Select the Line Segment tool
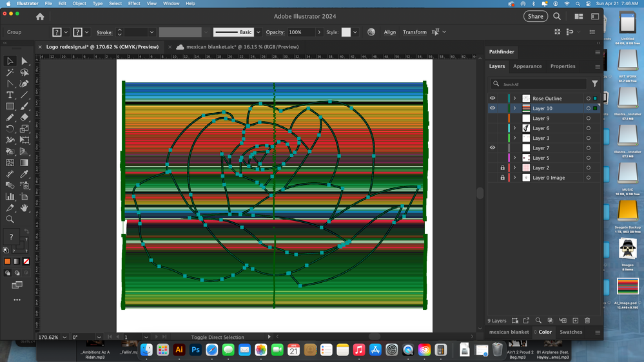This screenshot has width=644, height=362. tap(24, 95)
